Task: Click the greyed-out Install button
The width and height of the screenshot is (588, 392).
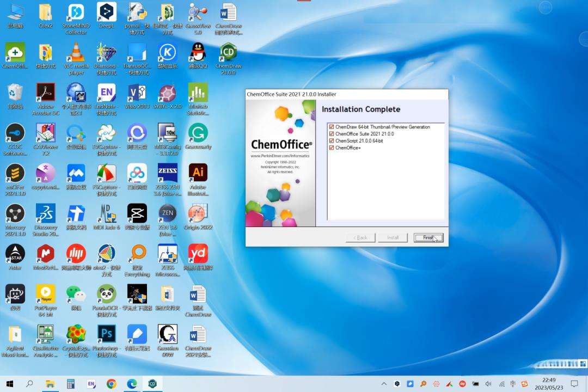Action: tap(393, 237)
